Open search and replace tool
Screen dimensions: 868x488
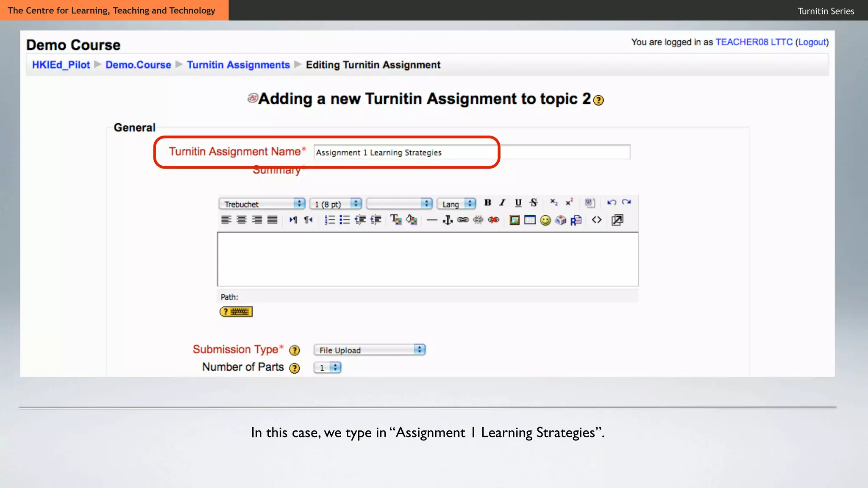[x=576, y=220]
